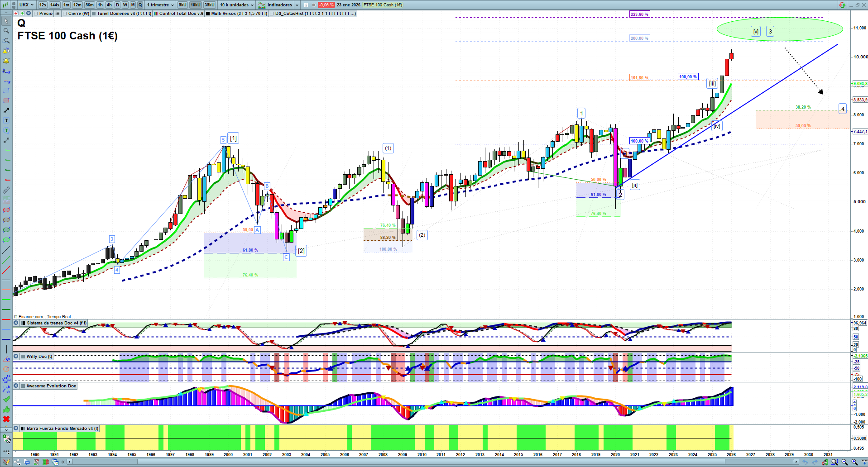Select the green diagonal line tool

click(x=6, y=260)
